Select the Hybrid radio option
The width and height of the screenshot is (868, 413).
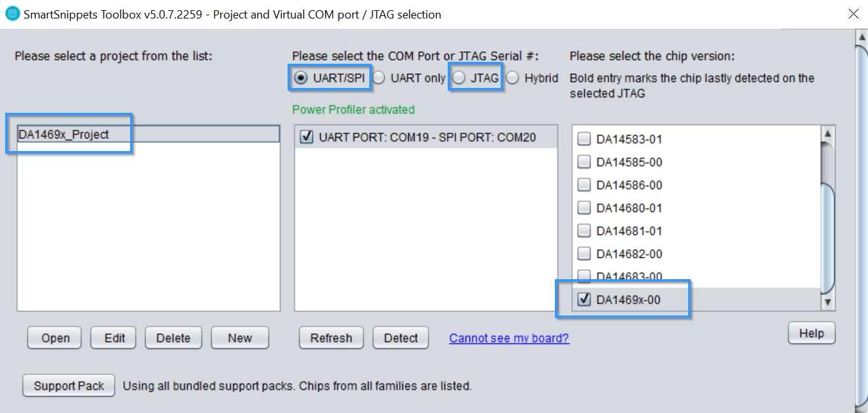tap(512, 78)
